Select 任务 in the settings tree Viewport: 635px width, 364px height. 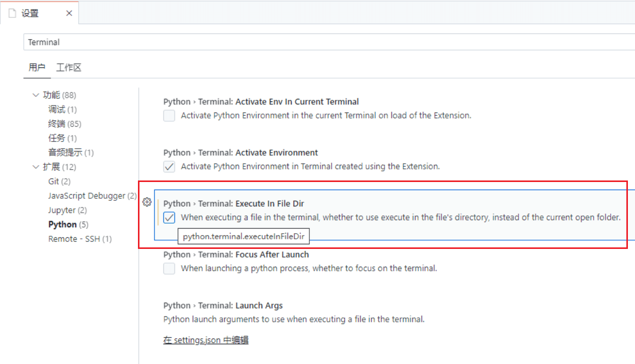point(62,138)
